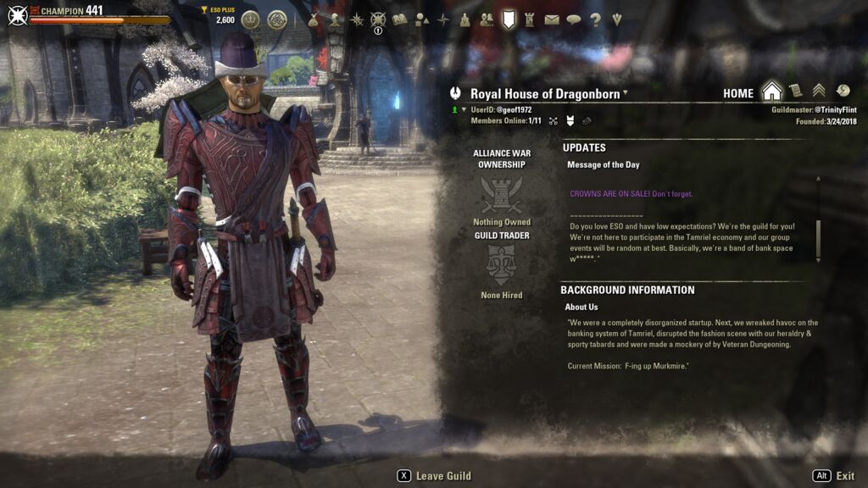Viewport: 868px width, 488px height.
Task: Open the Map compass-star icon
Action: (x=443, y=20)
